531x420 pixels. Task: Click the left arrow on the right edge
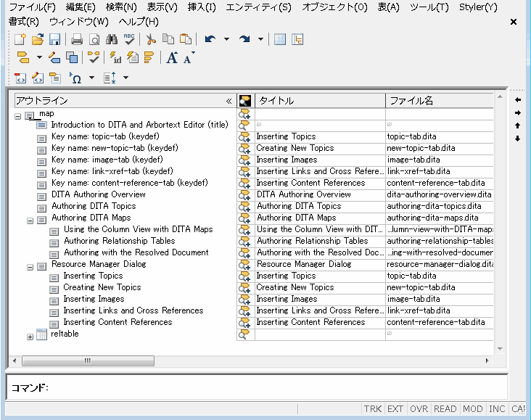[518, 99]
